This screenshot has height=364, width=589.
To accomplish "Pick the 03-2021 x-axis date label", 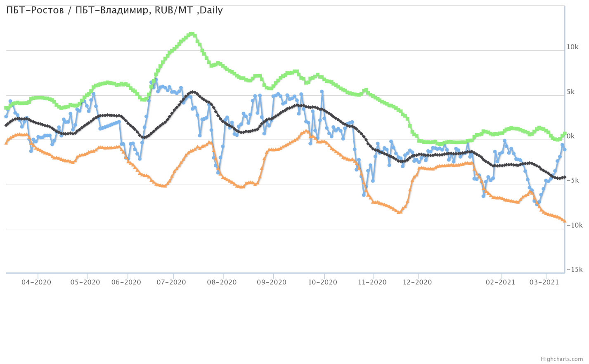I will 544,282.
